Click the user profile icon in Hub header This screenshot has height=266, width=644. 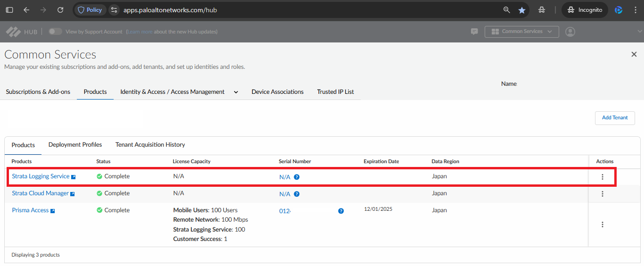(570, 32)
